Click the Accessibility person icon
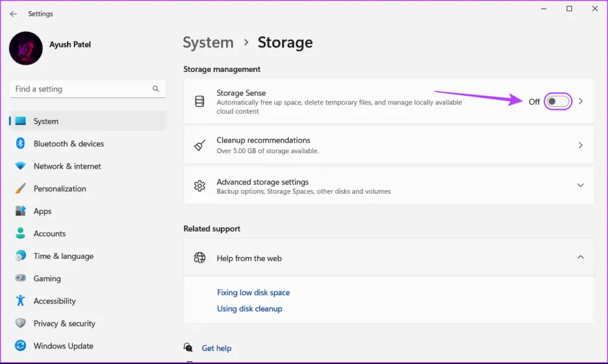 pyautogui.click(x=21, y=301)
